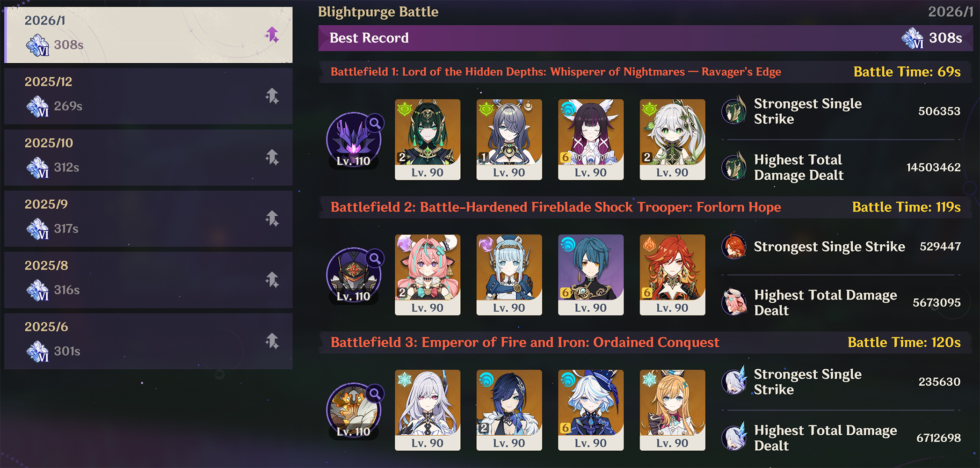Click the pin arrow on 2025/6 record

click(x=272, y=342)
